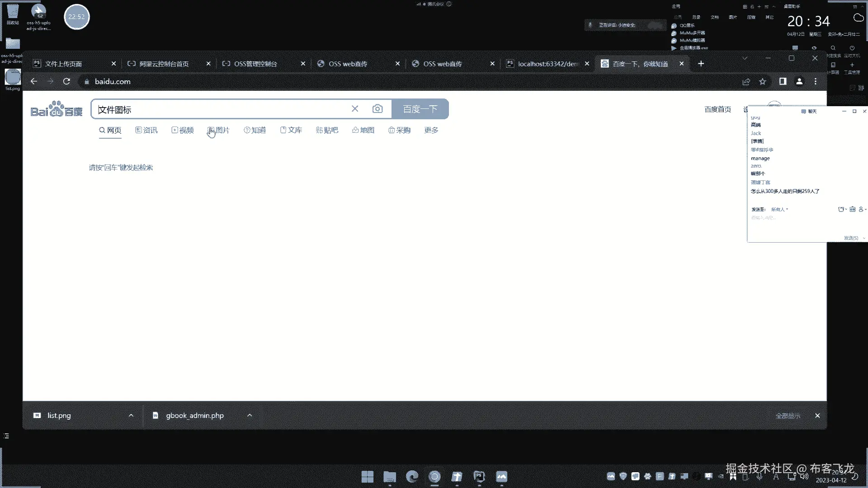Clear search text with X icon
This screenshot has width=868, height=488.
coord(355,109)
